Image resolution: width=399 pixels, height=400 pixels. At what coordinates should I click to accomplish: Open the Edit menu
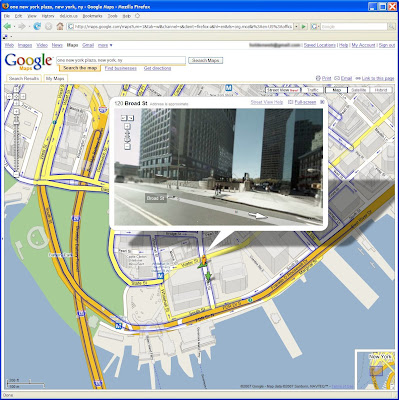click(x=18, y=16)
